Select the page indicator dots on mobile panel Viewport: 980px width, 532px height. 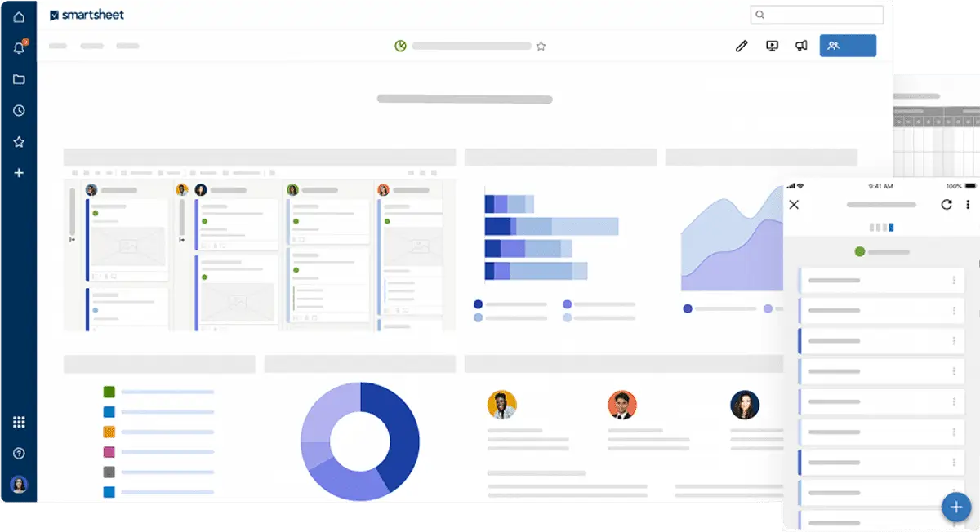881,227
